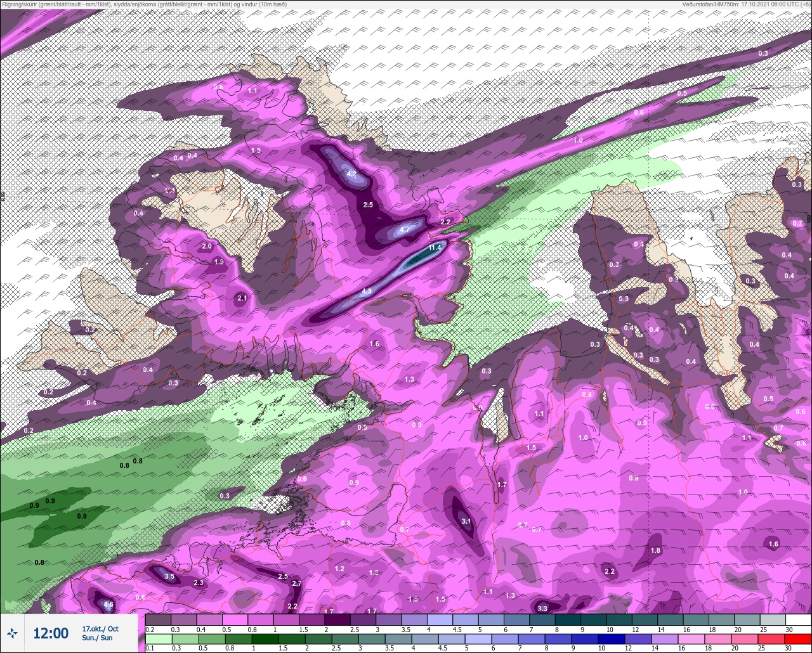Click the 3.5 precipitation value on the map

tap(169, 576)
